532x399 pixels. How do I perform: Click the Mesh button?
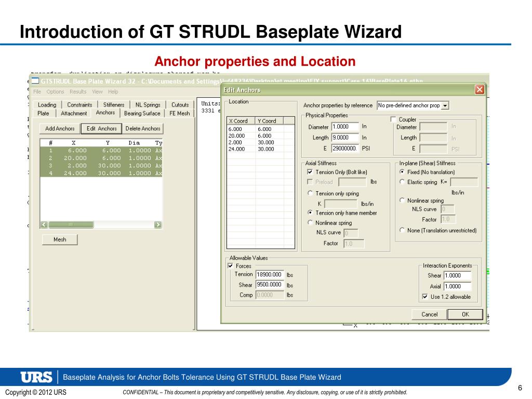(60, 240)
